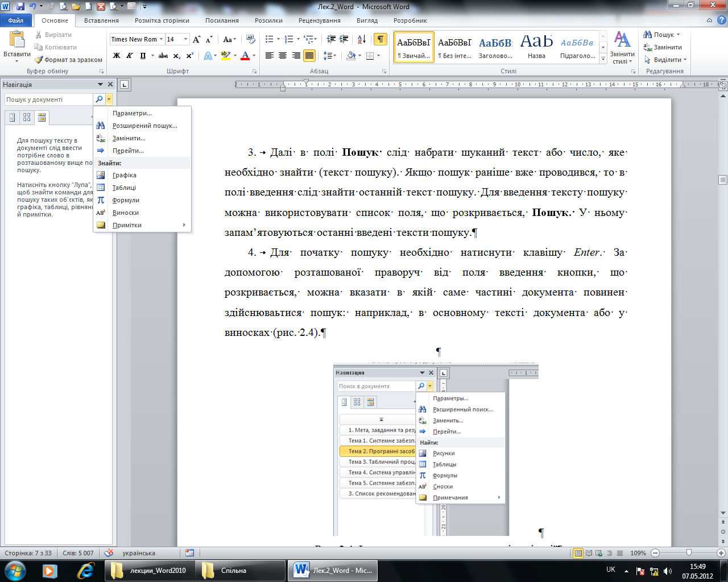Viewport: 728px width, 582px height.
Task: Open the Файл tab
Action: tap(16, 20)
